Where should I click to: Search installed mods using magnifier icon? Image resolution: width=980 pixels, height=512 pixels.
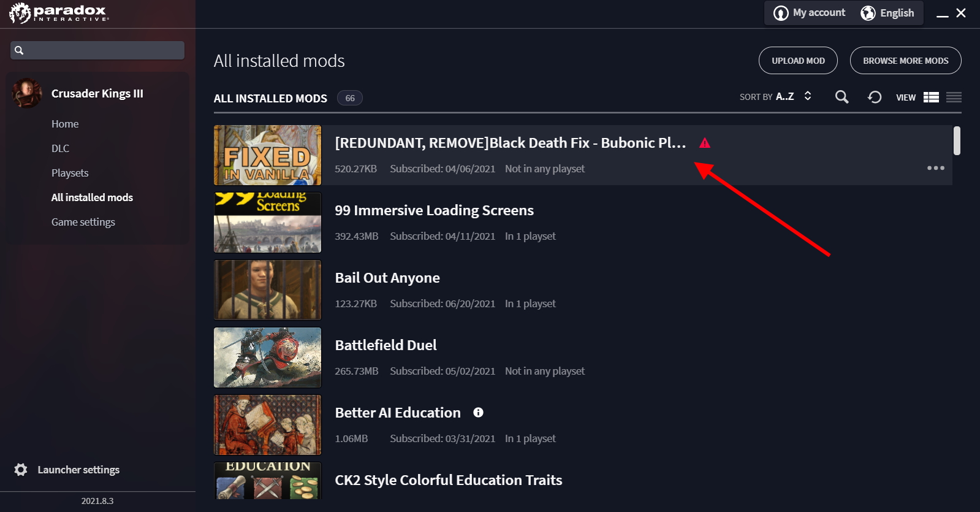click(842, 97)
